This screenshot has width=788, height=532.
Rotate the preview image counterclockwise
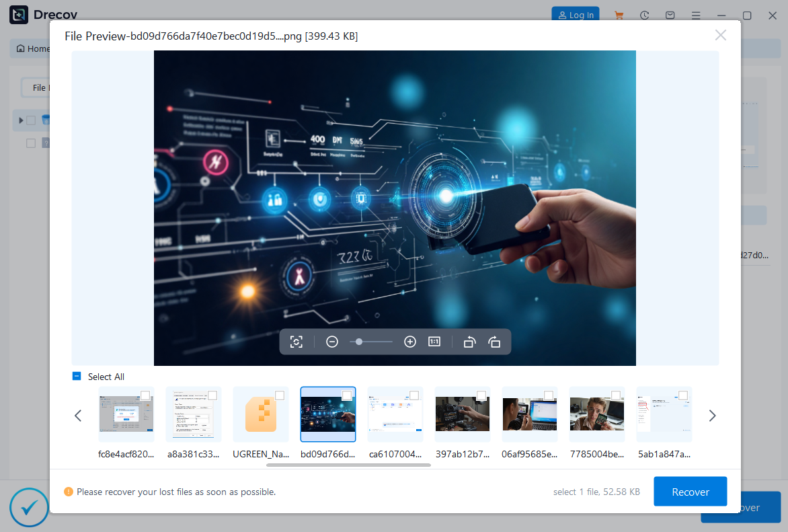[x=469, y=342]
